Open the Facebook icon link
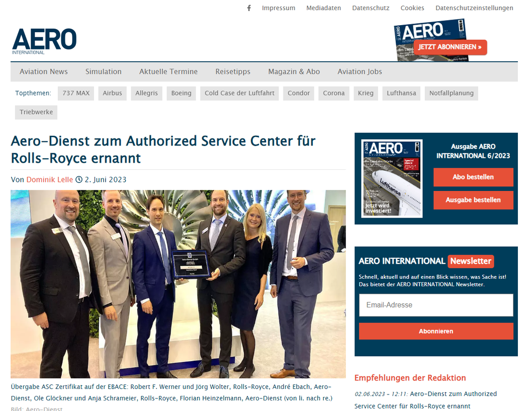 (x=249, y=8)
